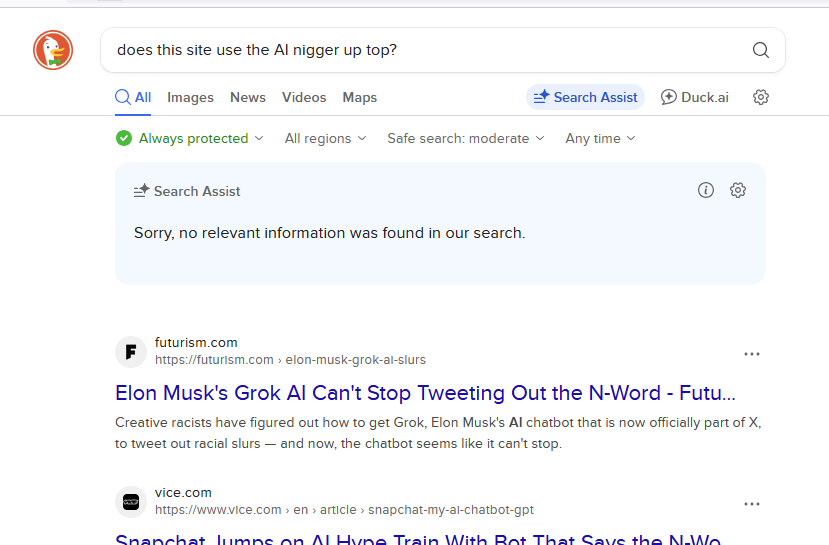Switch to the News tab
Viewport: 829px width, 545px height.
(248, 97)
